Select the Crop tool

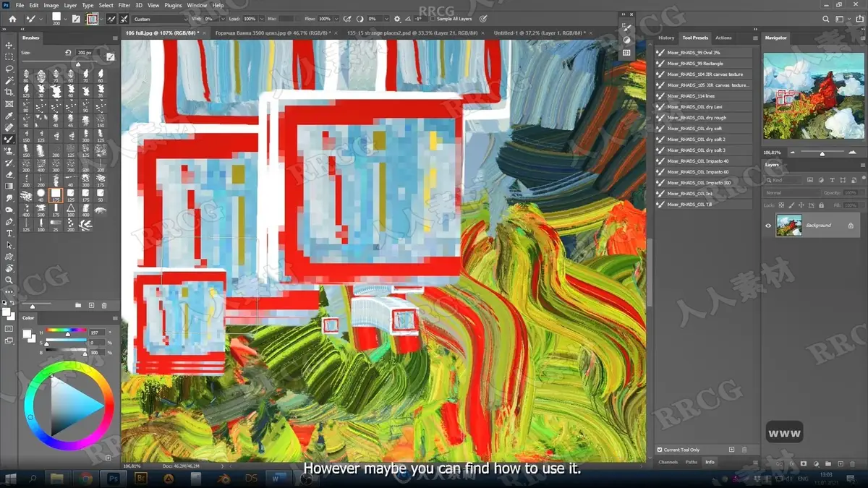pyautogui.click(x=9, y=92)
